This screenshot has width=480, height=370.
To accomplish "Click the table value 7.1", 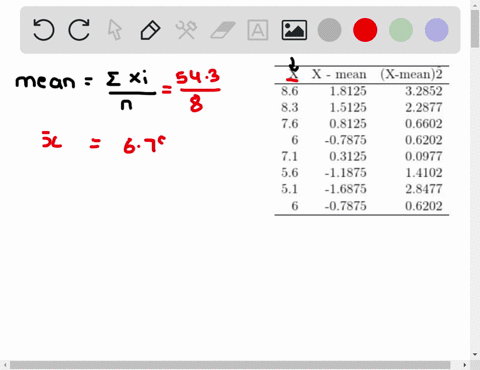I will 290,156.
